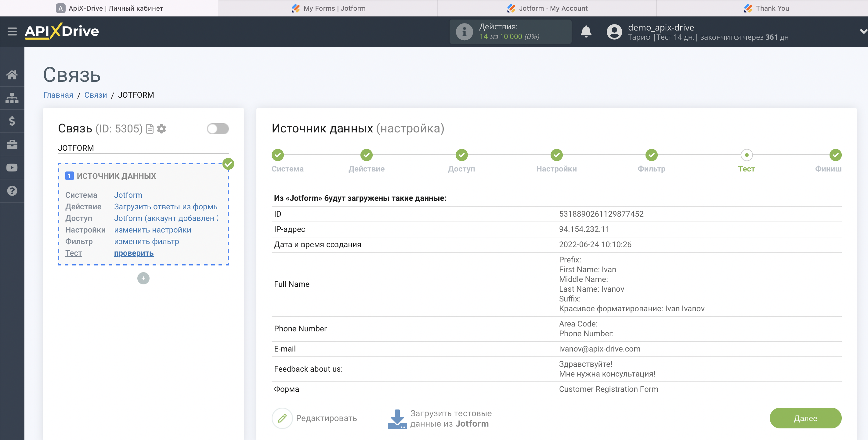
Task: Click the Jotform system link
Action: coord(128,195)
